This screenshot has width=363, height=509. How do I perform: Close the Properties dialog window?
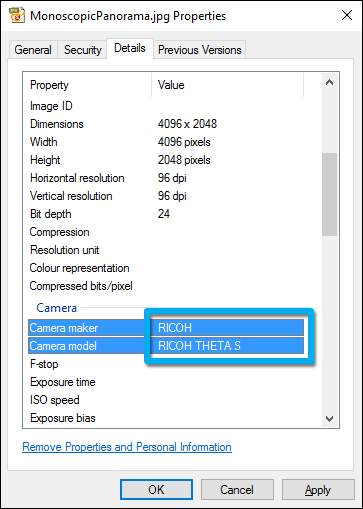point(347,15)
